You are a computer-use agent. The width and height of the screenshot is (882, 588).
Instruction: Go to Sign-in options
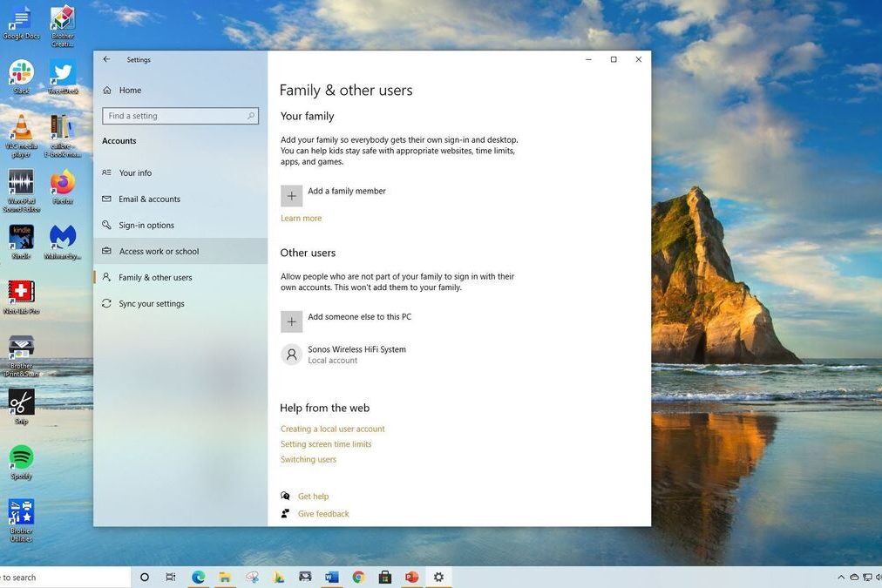(146, 226)
